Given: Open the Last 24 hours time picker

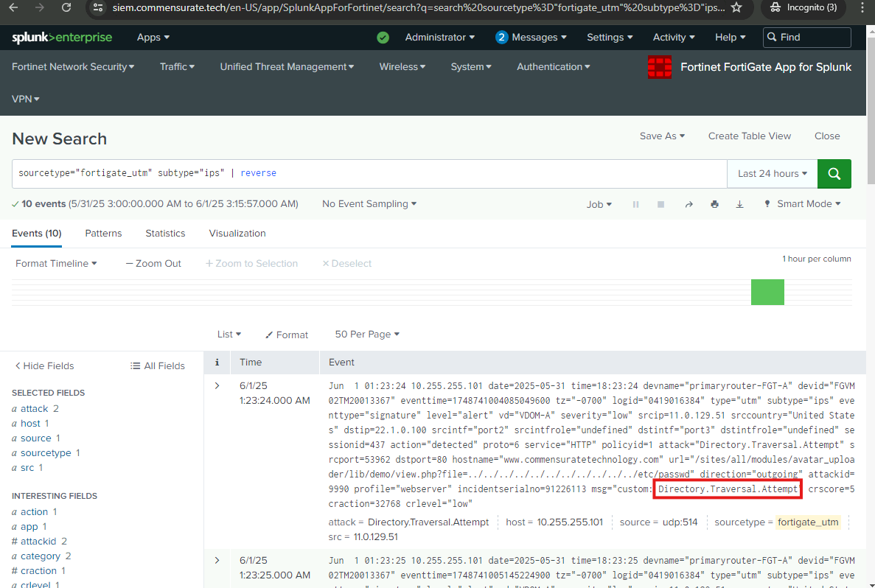Looking at the screenshot, I should coord(772,174).
